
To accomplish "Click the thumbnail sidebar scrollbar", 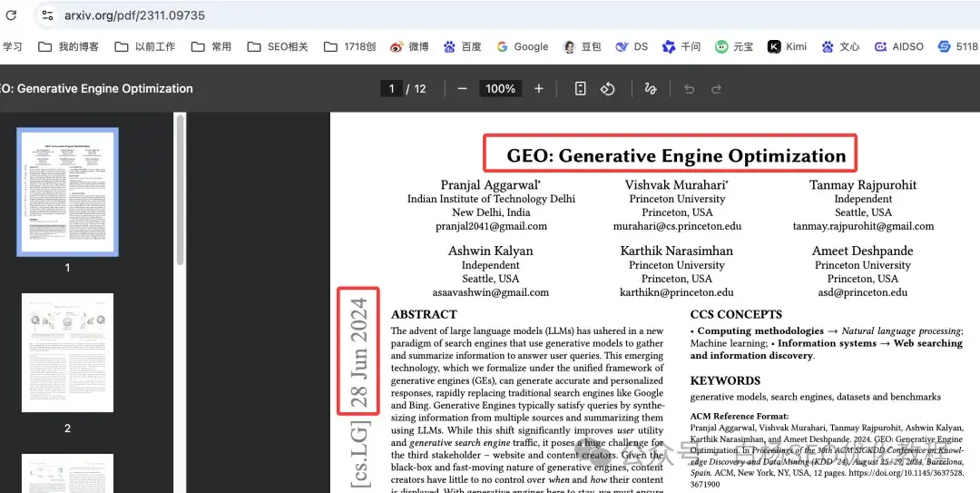I will click(x=180, y=191).
